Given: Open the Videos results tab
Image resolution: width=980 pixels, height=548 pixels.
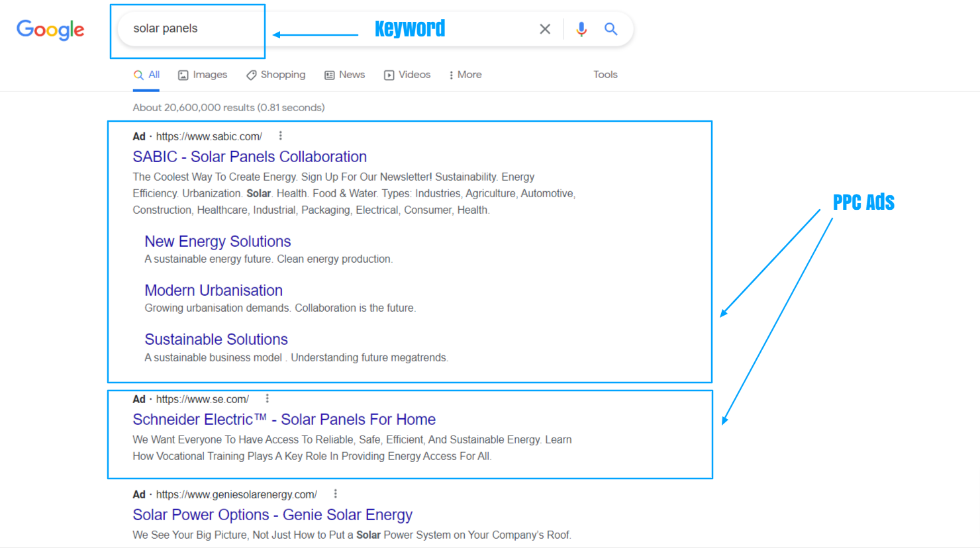Looking at the screenshot, I should [407, 75].
